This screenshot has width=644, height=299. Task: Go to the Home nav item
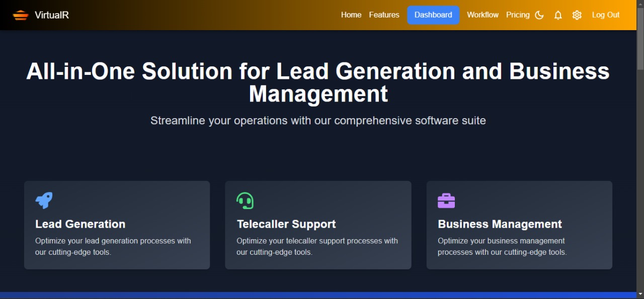tap(351, 15)
